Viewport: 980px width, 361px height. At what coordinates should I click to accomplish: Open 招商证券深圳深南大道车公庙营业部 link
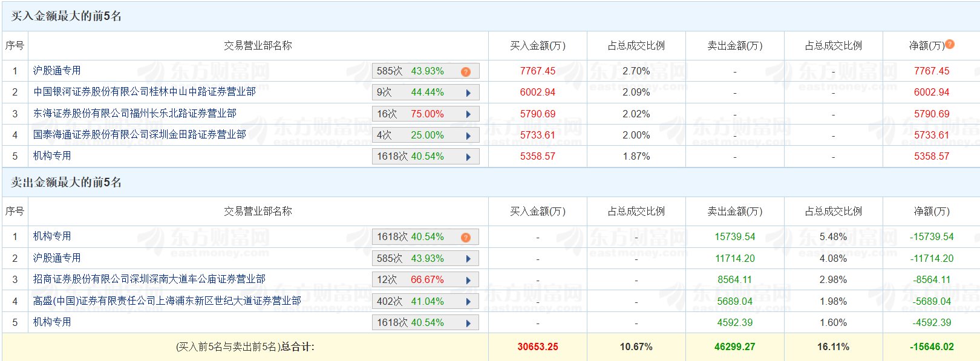(149, 279)
